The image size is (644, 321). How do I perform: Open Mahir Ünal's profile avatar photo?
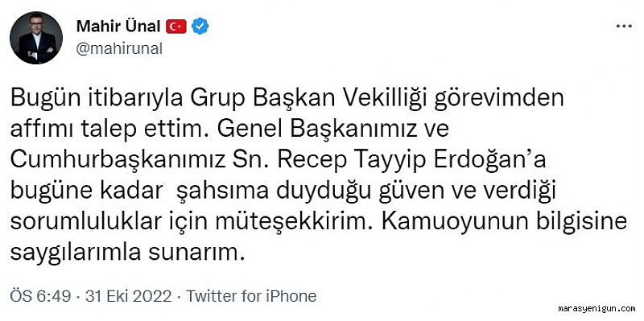tap(36, 38)
